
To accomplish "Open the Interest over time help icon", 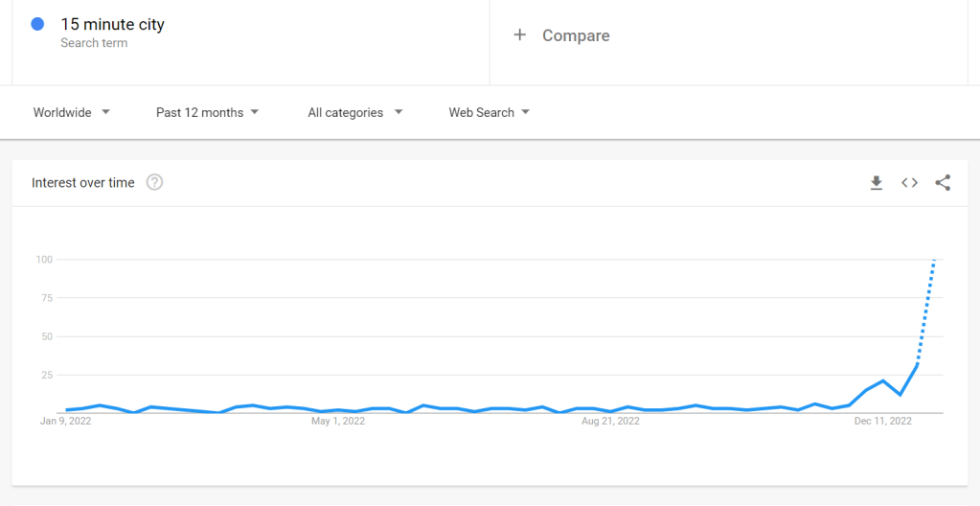I will coord(154,182).
